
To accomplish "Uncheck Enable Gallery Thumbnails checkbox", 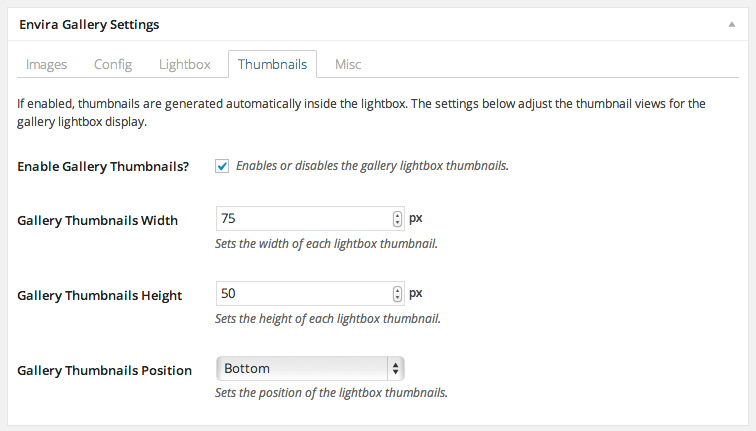I will pyautogui.click(x=222, y=166).
